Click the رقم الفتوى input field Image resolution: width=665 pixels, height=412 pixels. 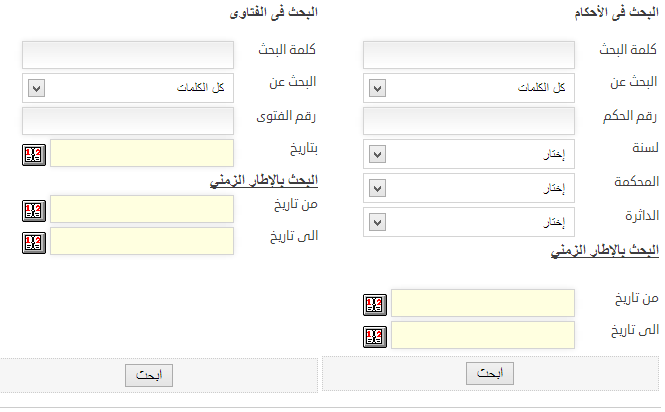[128, 121]
